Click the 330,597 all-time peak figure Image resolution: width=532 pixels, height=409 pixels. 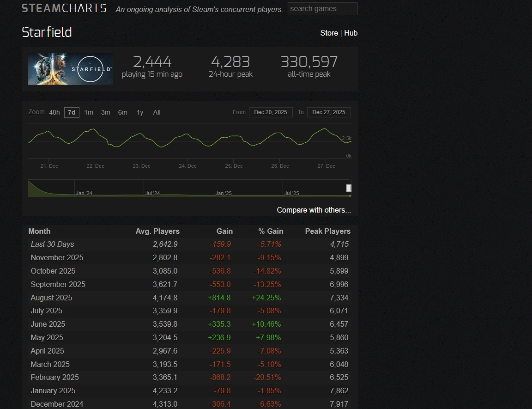[x=309, y=62]
